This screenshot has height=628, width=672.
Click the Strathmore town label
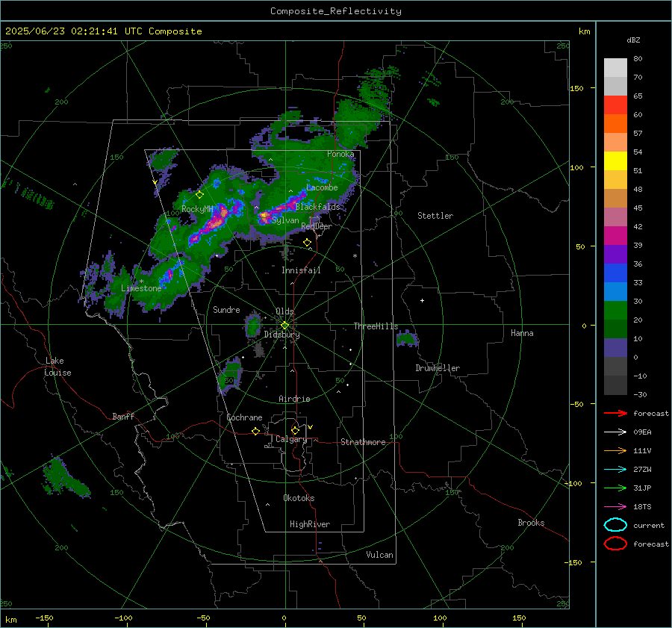[363, 442]
